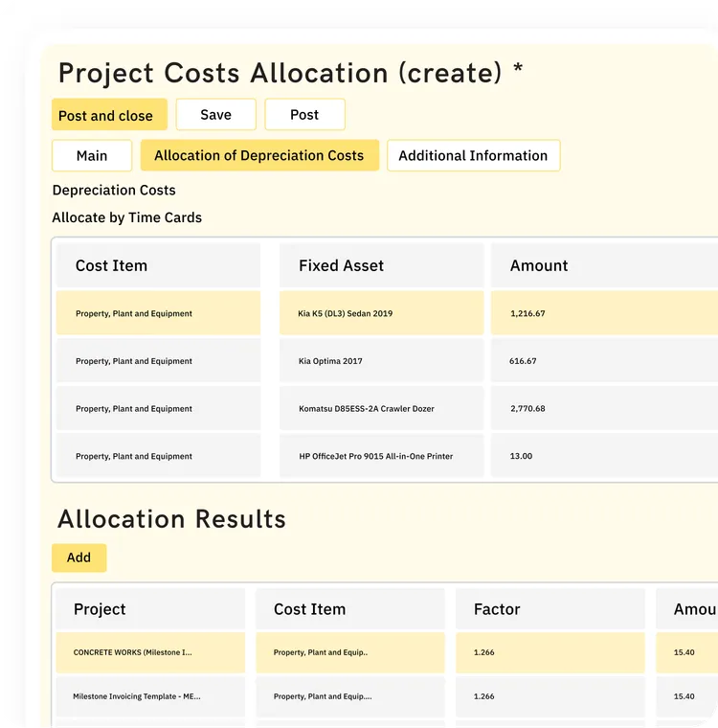Image resolution: width=718 pixels, height=728 pixels.
Task: Select the Kia K5 (DL3) Sedan 2019 cell
Action: [x=382, y=313]
